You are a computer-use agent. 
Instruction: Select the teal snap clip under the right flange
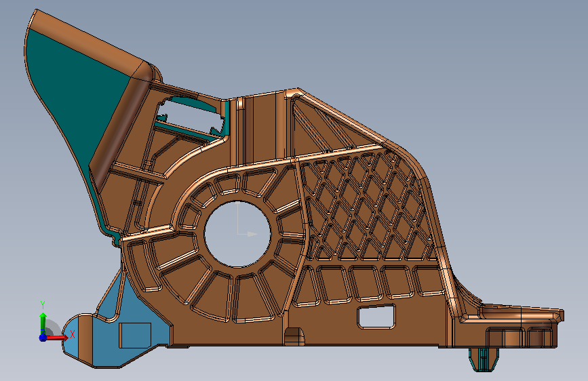[x=484, y=359]
